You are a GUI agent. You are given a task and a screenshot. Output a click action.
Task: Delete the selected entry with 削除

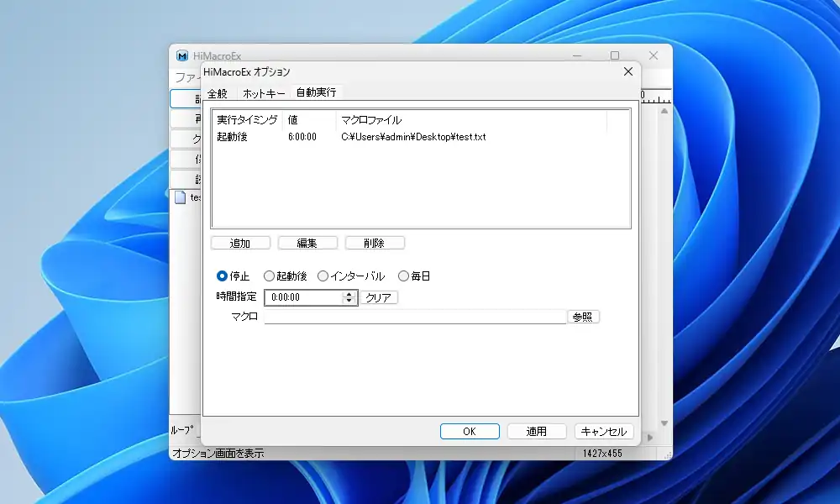click(375, 242)
